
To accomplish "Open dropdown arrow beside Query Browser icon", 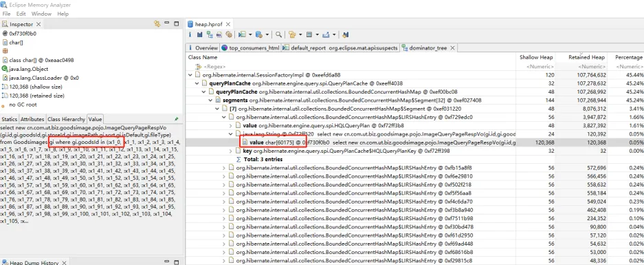I will pos(267,34).
